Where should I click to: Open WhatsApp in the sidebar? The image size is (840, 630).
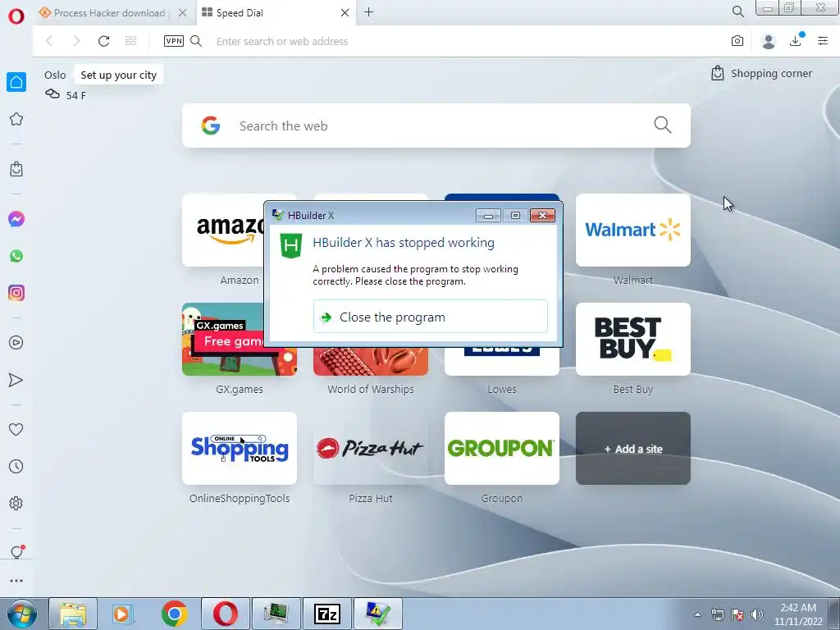[16, 256]
